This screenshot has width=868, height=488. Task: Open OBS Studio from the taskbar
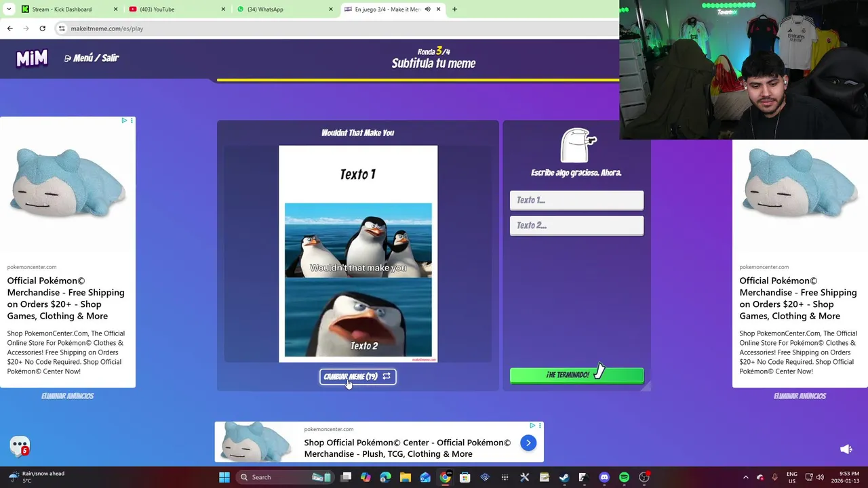click(x=644, y=477)
